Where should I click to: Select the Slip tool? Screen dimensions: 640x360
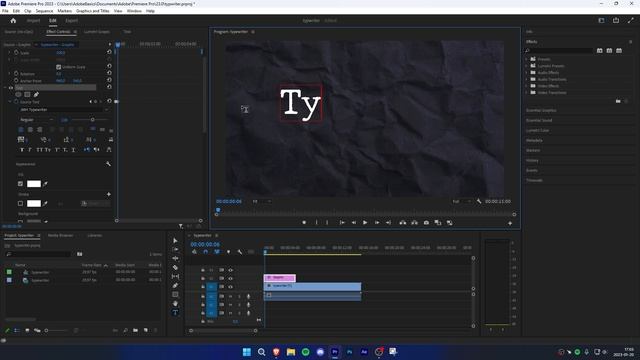coord(175,276)
